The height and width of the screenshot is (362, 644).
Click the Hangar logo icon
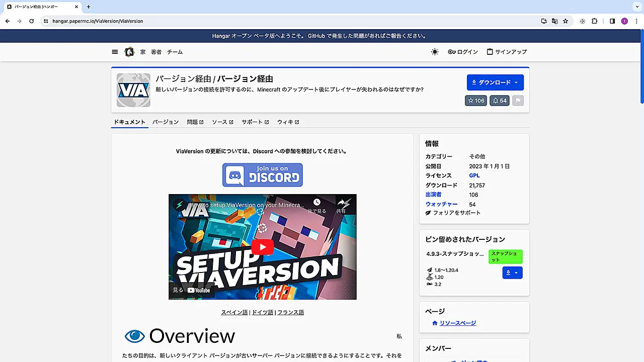129,52
